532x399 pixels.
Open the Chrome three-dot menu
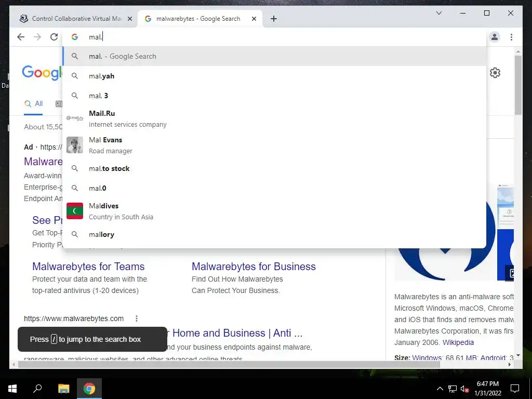tap(511, 37)
